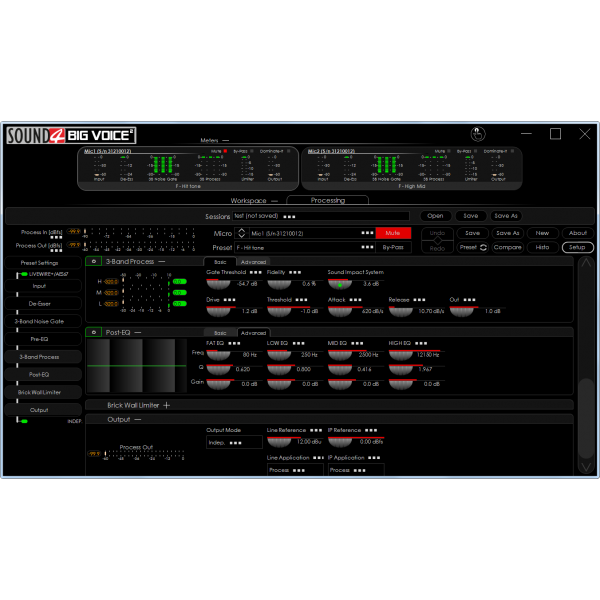Click the Attack three-dot icon

pos(355,300)
